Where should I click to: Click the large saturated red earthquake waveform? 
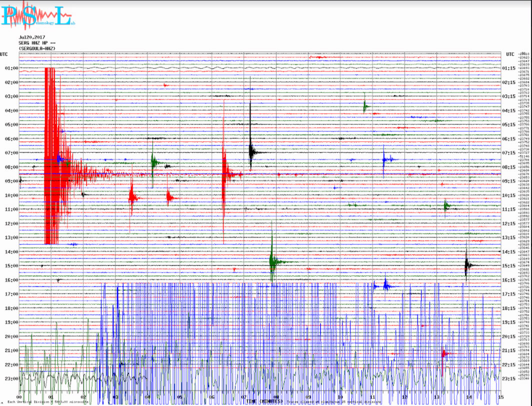[x=51, y=155]
